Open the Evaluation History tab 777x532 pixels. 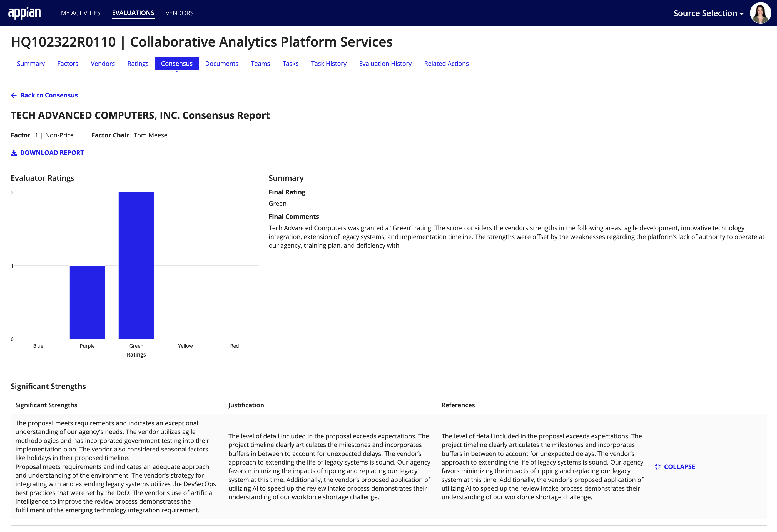(x=385, y=64)
